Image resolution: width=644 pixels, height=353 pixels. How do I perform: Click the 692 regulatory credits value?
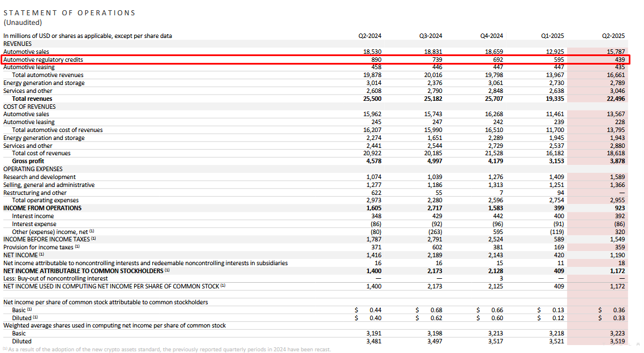coord(498,59)
